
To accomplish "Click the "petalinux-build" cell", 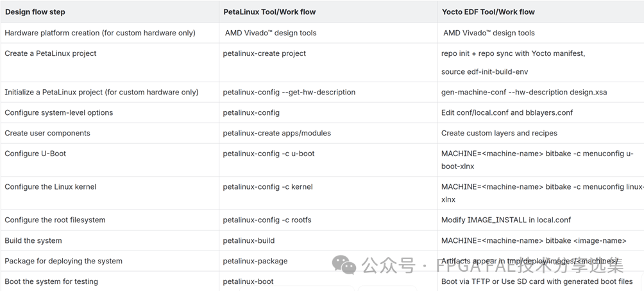I will coord(249,240).
